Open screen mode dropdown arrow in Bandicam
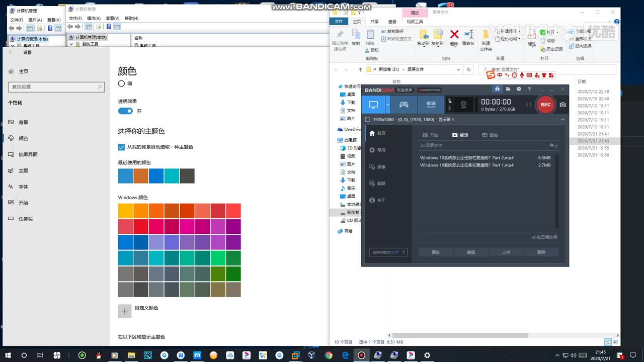 [x=388, y=105]
